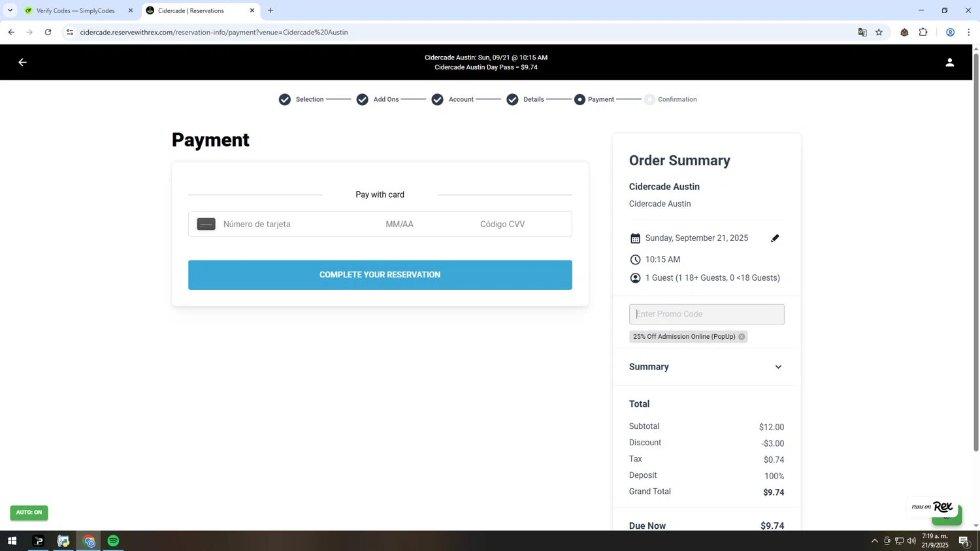980x551 pixels.
Task: Open the network icon in system tray
Action: (899, 541)
